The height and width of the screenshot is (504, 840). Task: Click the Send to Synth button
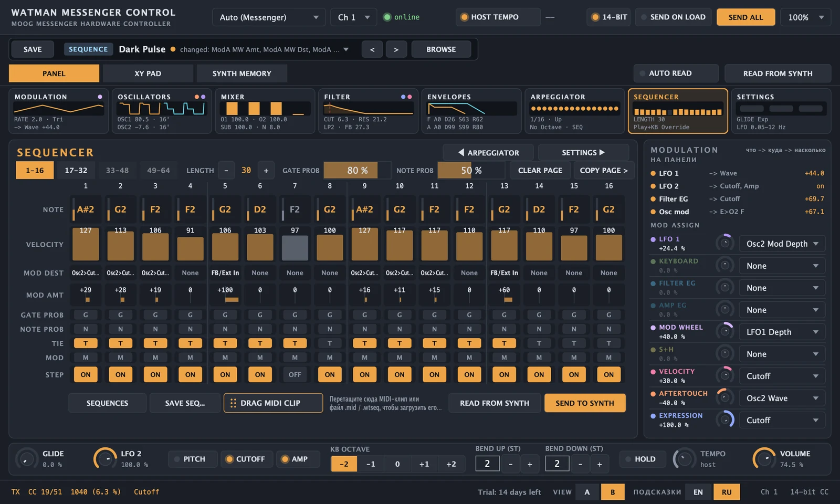tap(585, 403)
